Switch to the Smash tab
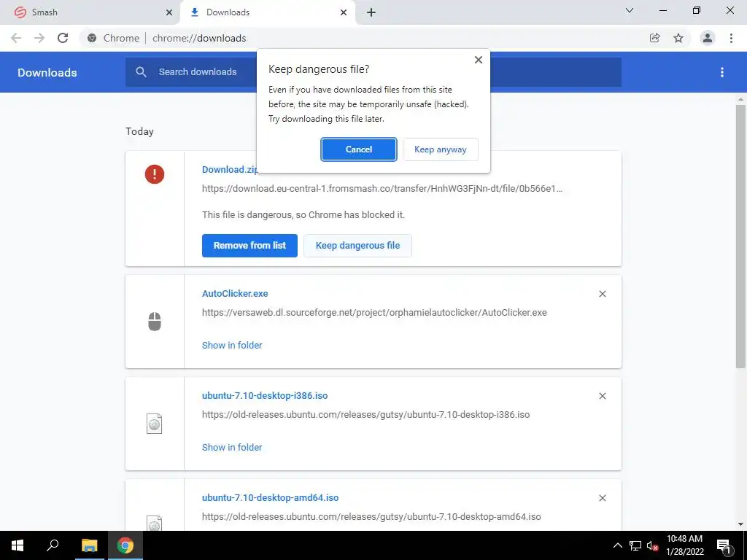747x560 pixels. coord(90,12)
